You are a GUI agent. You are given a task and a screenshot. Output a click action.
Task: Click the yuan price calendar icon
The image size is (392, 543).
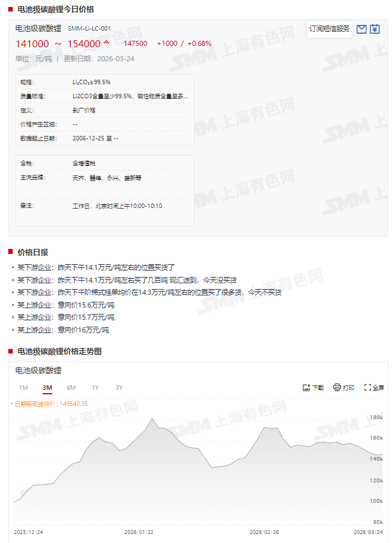375,29
